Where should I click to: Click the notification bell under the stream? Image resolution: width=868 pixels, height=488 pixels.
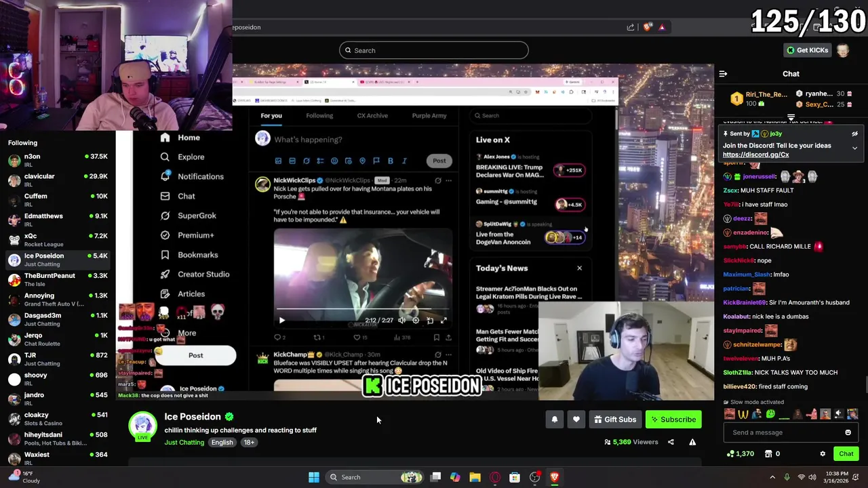555,420
